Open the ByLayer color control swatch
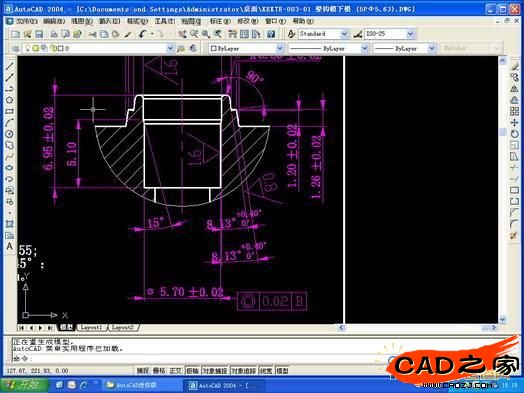This screenshot has height=393, width=524. tap(247, 48)
